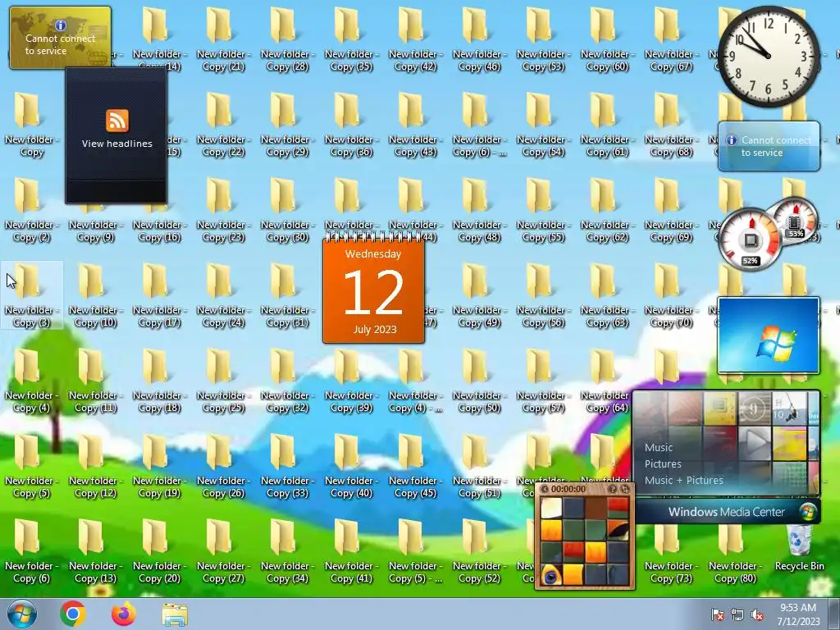
Task: Open Windows Explorer from the taskbar
Action: click(x=175, y=614)
